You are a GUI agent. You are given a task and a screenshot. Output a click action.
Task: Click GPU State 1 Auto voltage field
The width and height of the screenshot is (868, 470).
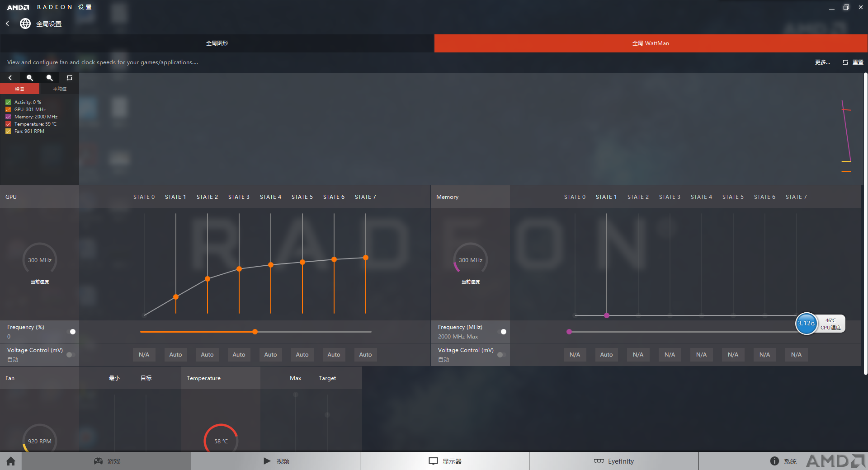(175, 355)
